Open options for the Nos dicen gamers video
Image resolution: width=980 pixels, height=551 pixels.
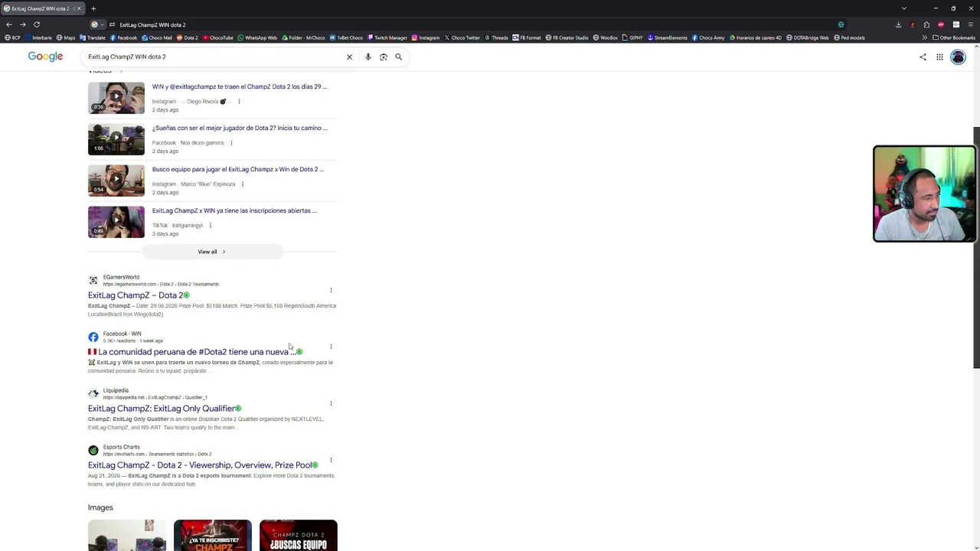pyautogui.click(x=231, y=143)
